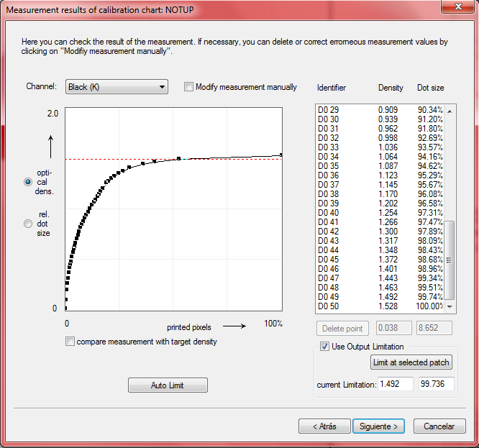Enable Modify measurement manually checkbox

[189, 87]
